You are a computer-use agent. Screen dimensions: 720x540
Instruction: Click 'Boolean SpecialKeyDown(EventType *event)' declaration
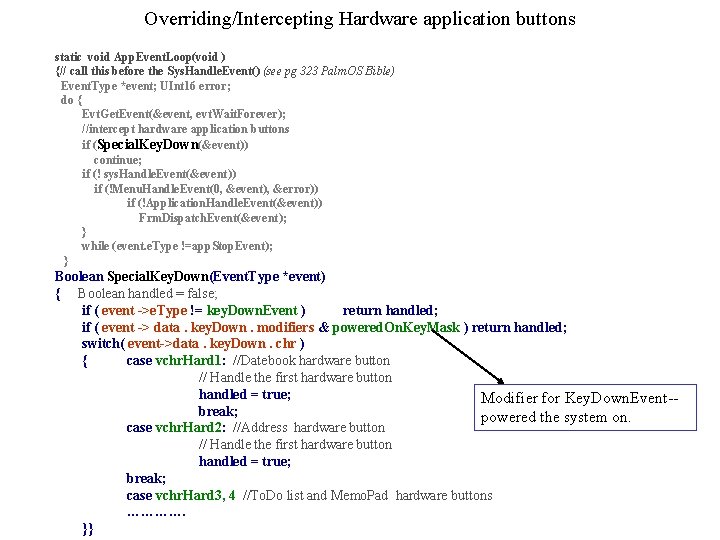point(190,276)
